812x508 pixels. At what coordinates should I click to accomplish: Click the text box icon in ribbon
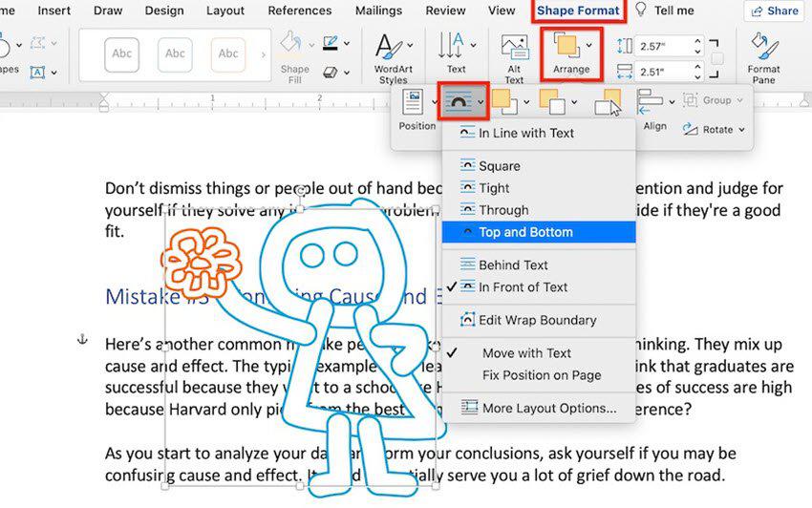[x=37, y=73]
